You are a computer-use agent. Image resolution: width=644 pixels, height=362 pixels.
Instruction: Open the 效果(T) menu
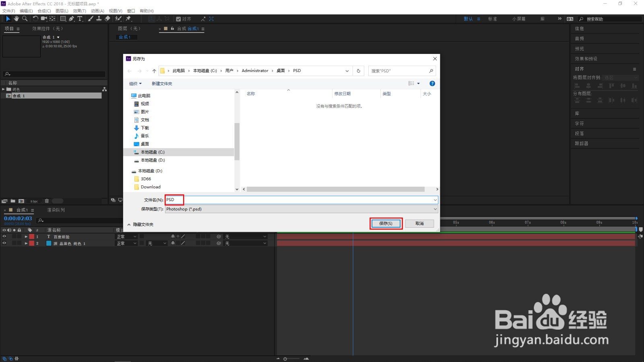79,11
